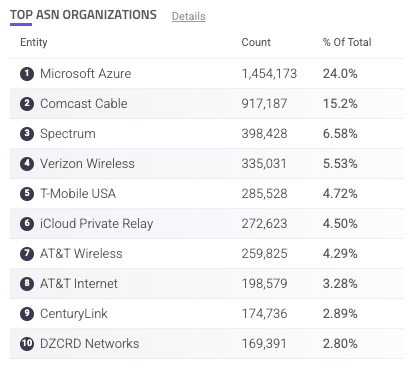Click the DZCRD Networks entity name
This screenshot has height=369, width=413.
pos(89,344)
